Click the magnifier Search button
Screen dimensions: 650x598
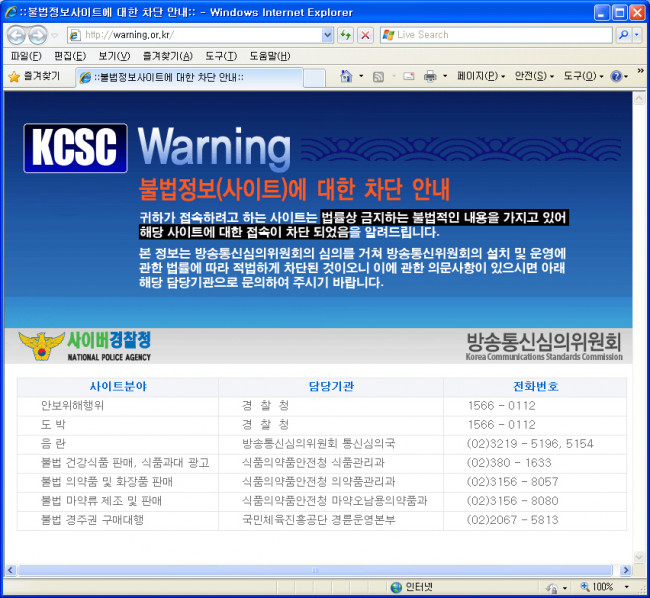[x=623, y=35]
